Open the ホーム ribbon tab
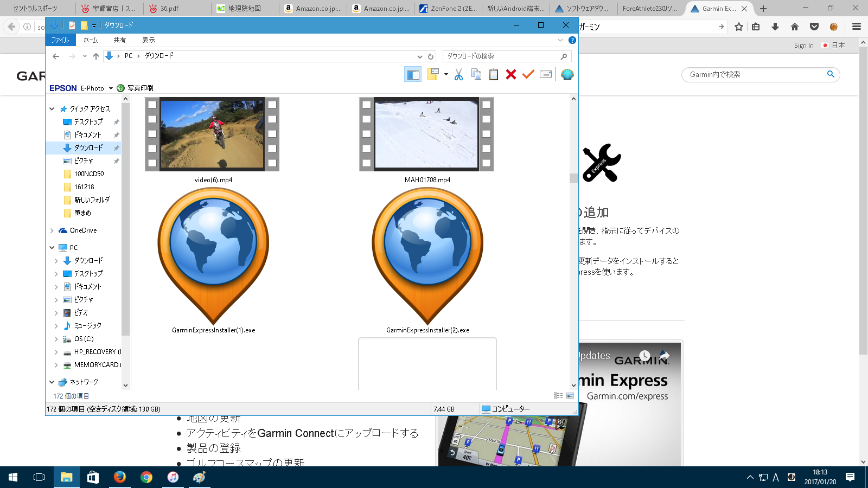Image resolution: width=868 pixels, height=488 pixels. point(91,40)
